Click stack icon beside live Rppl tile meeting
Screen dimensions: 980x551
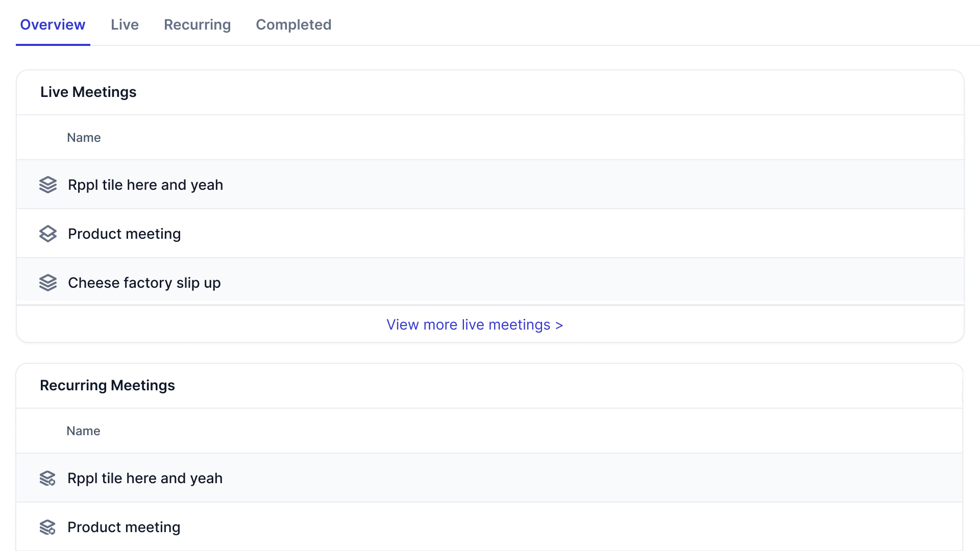click(48, 185)
